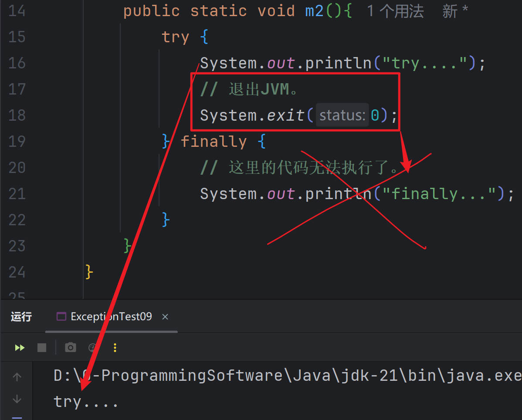522x420 pixels.
Task: Open the 1个用法 usages hint
Action: (395, 11)
